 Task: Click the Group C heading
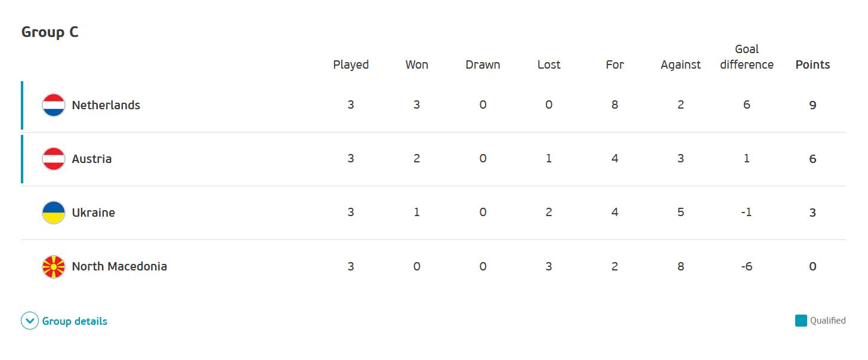(x=50, y=32)
